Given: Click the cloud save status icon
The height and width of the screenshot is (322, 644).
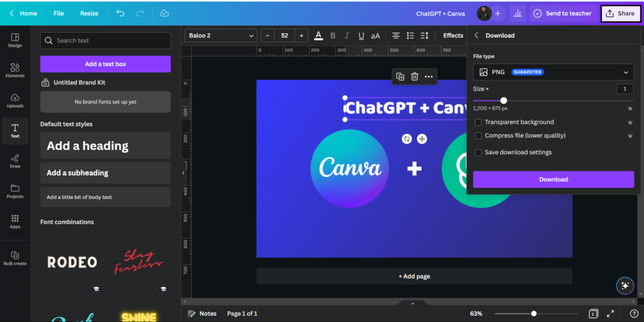Looking at the screenshot, I should pos(164,13).
